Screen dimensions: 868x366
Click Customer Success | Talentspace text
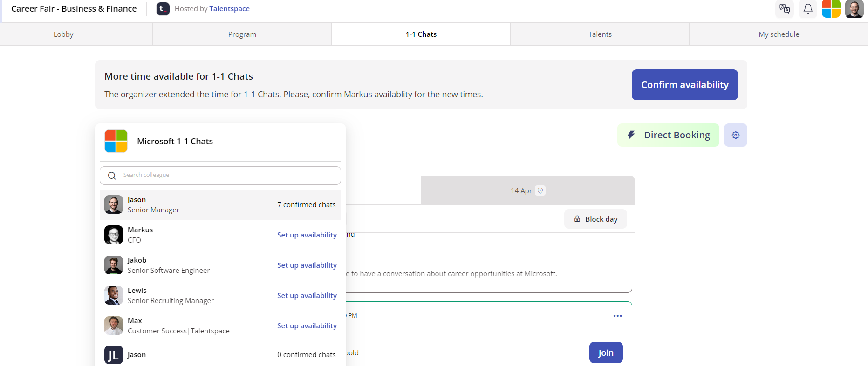point(178,331)
